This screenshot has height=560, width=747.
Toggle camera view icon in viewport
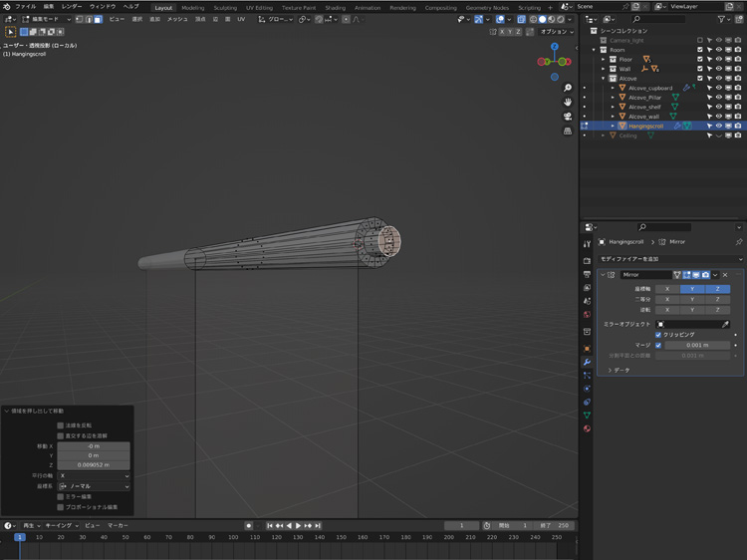(x=568, y=116)
